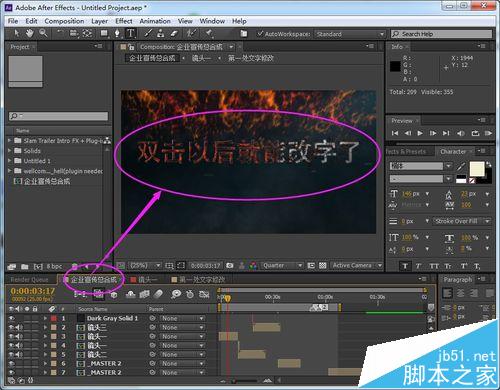Jump to first frame in Preview
This screenshot has height=390, width=500.
click(395, 133)
